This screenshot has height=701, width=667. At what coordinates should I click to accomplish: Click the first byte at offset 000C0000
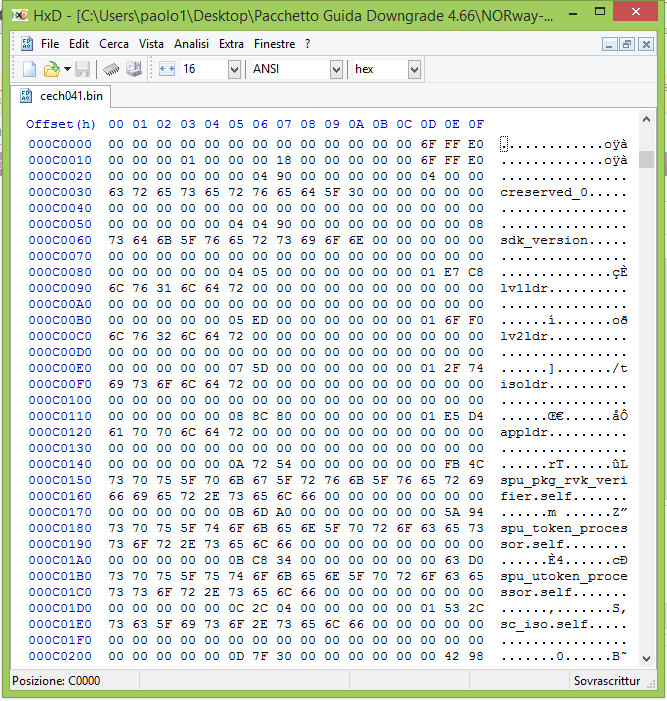click(116, 143)
